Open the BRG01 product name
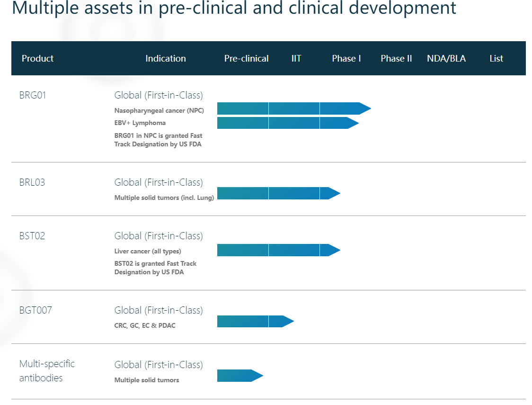 (33, 95)
